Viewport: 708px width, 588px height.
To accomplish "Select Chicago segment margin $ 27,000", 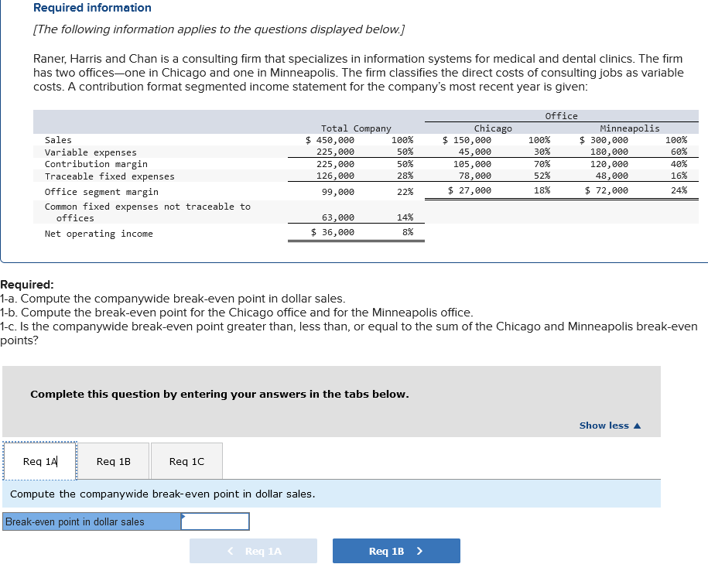I will point(470,190).
